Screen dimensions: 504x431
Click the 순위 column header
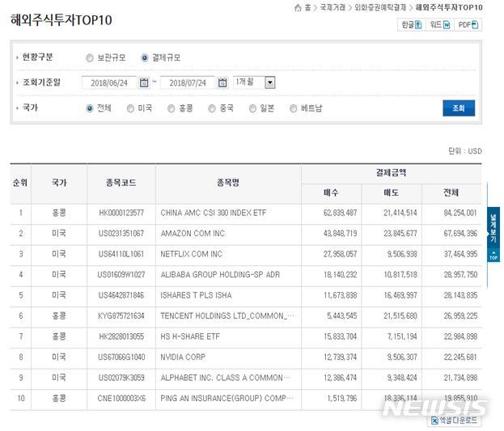pos(20,183)
